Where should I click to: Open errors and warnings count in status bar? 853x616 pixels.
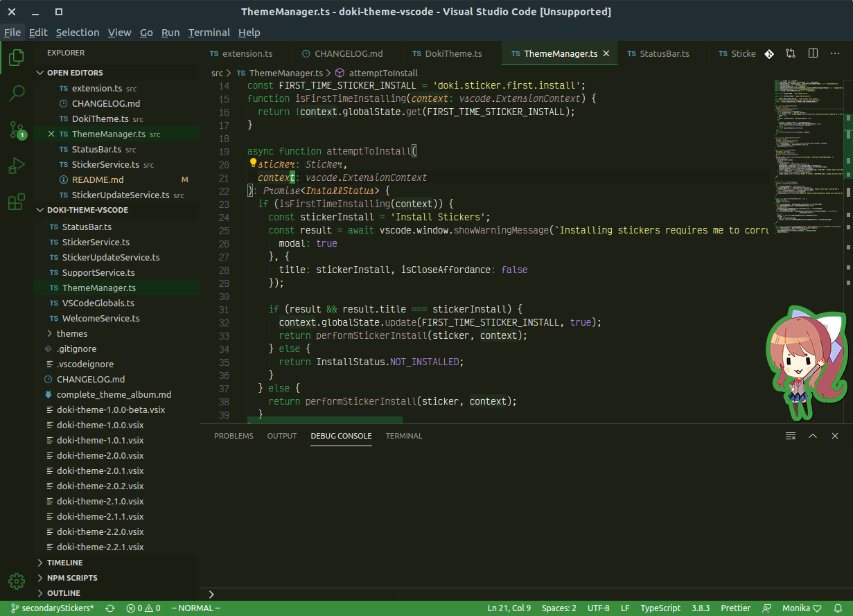coord(143,608)
